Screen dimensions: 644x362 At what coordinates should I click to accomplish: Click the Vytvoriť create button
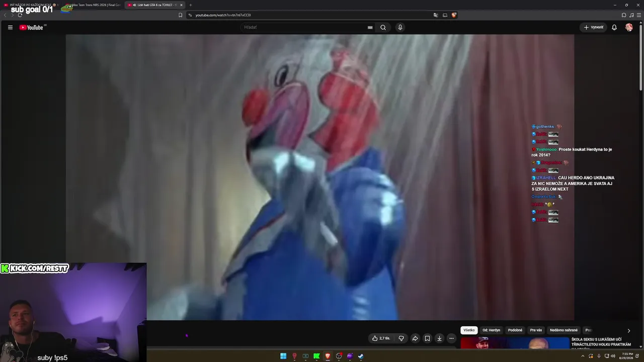[x=594, y=28]
